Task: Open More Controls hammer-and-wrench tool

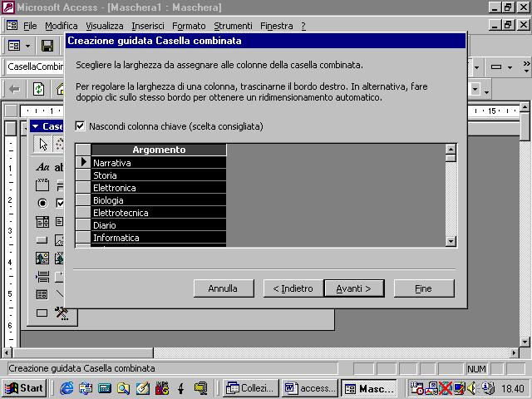Action: 62,313
